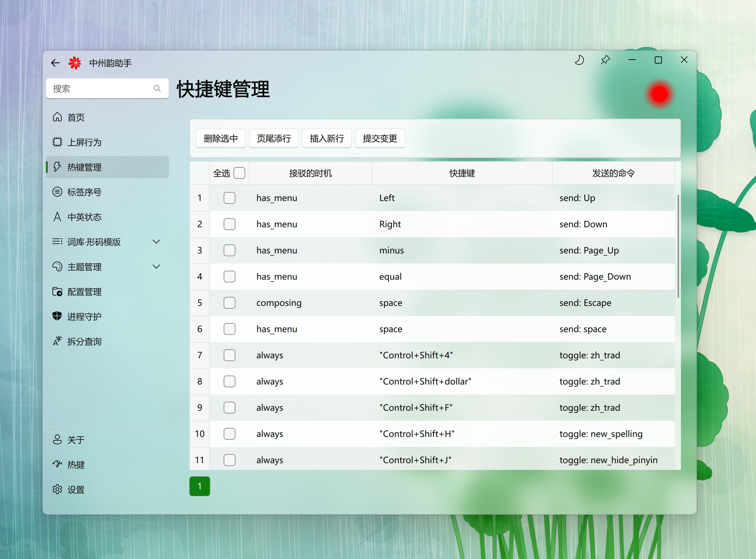Click the red circle indicator
The width and height of the screenshot is (756, 559).
click(659, 94)
